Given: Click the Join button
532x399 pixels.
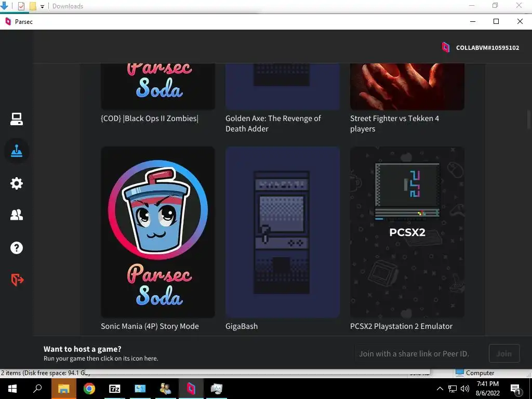Looking at the screenshot, I should [x=504, y=353].
